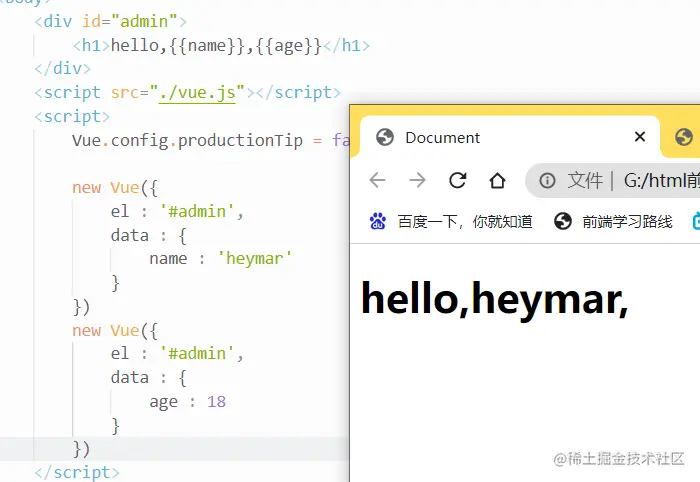Screen dimensions: 700x482
Task: Focus the address bar showing G:/html
Action: pyautogui.click(x=613, y=180)
